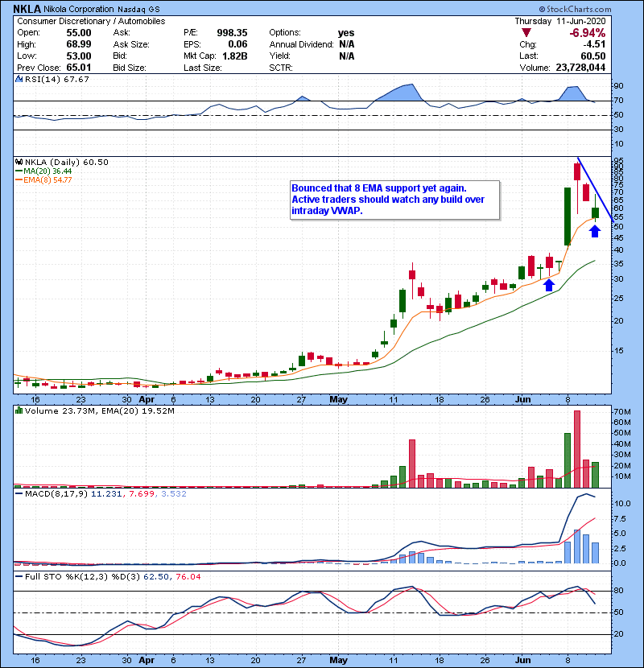The width and height of the screenshot is (644, 668).
Task: Select the MACD signal value 7.699
Action: coord(142,494)
